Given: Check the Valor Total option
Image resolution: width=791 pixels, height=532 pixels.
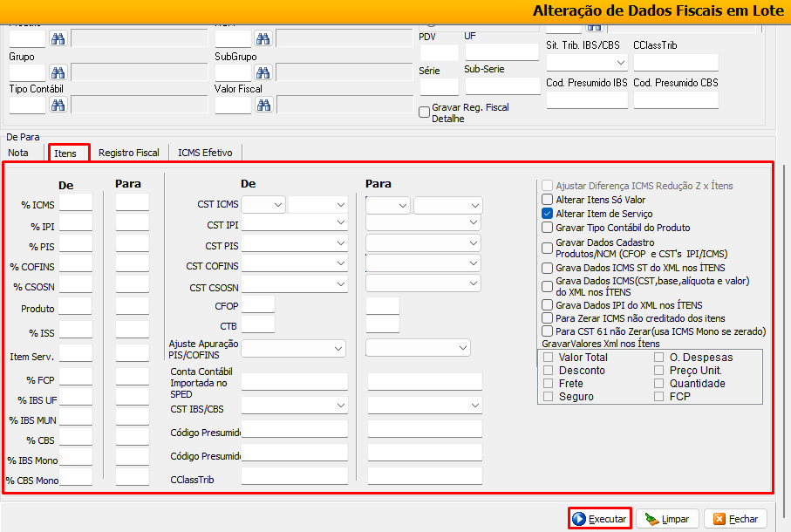Looking at the screenshot, I should [x=549, y=358].
